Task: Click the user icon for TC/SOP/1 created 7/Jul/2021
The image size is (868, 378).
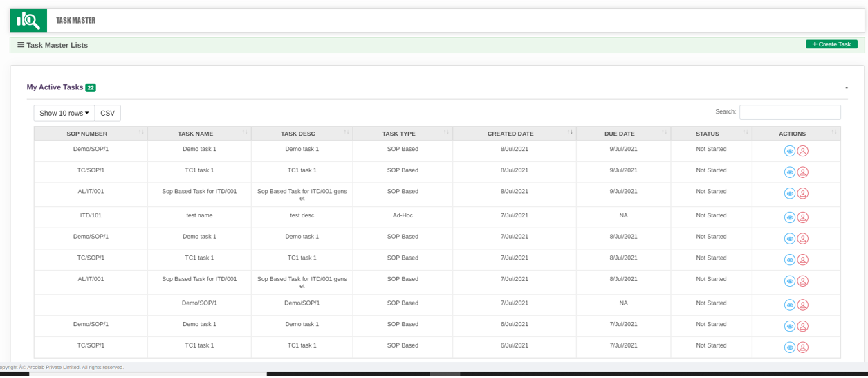Action: 802,260
